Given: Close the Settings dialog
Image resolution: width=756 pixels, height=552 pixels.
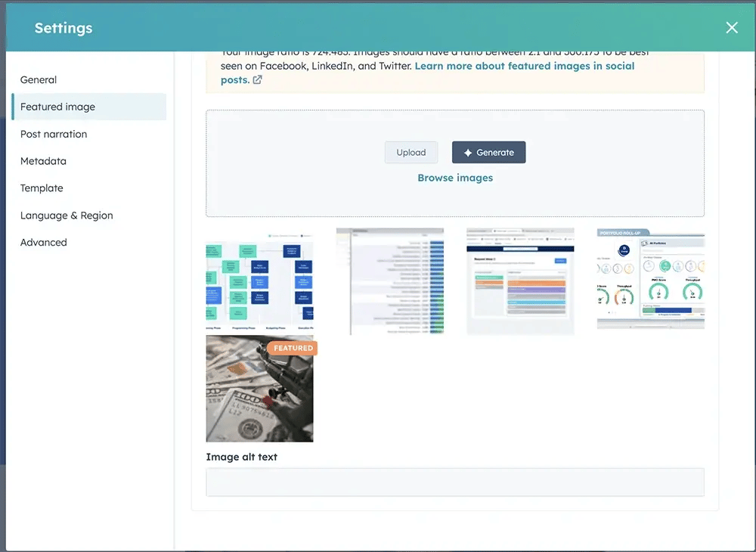Looking at the screenshot, I should pyautogui.click(x=731, y=27).
